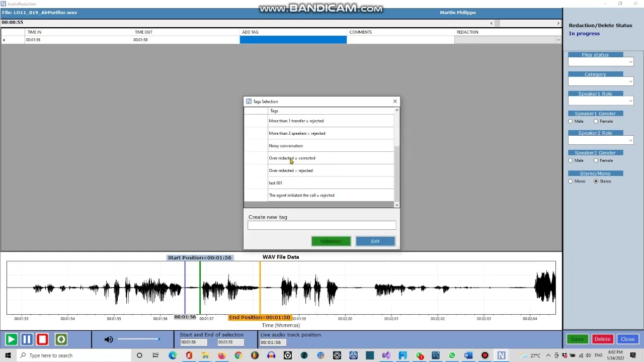644x362 pixels.
Task: Select the Mono radio button
Action: tap(571, 181)
